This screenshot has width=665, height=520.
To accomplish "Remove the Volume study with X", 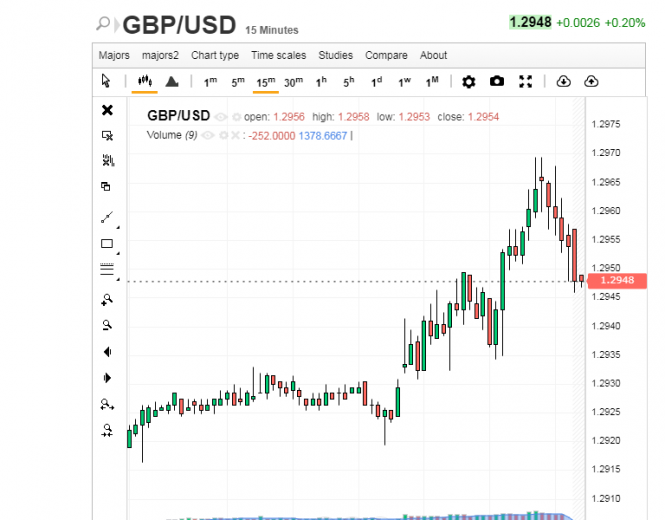I will point(235,135).
